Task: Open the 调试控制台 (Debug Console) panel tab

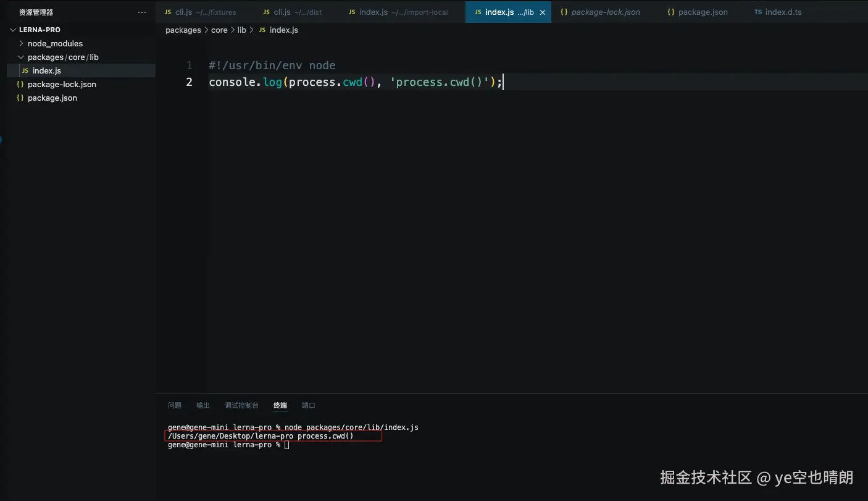Action: click(x=242, y=405)
